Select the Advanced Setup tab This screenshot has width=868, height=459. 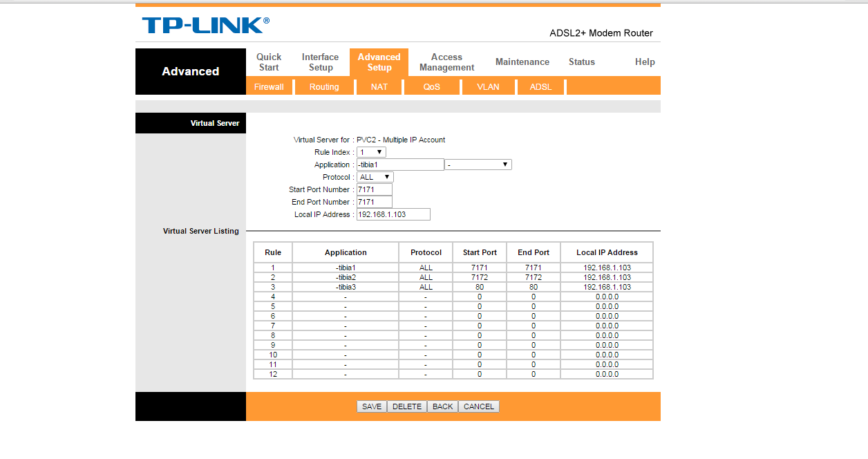379,62
